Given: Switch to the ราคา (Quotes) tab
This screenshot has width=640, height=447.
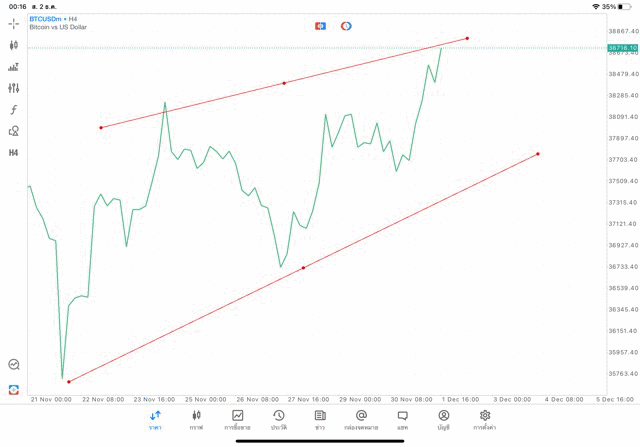Looking at the screenshot, I should click(x=155, y=420).
